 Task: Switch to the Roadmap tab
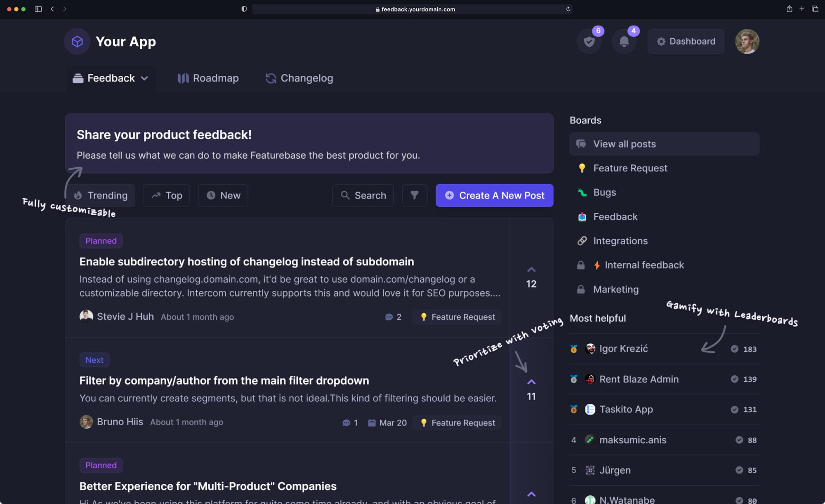pyautogui.click(x=208, y=78)
